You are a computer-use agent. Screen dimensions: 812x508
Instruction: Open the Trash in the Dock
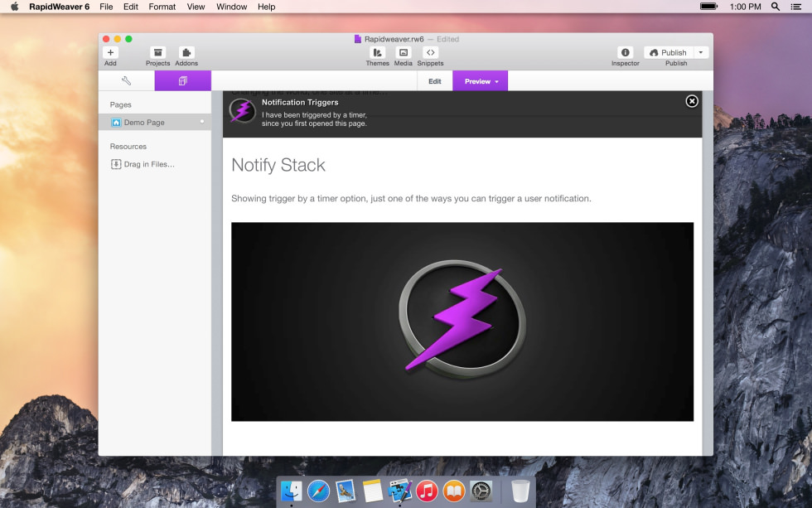coord(520,491)
